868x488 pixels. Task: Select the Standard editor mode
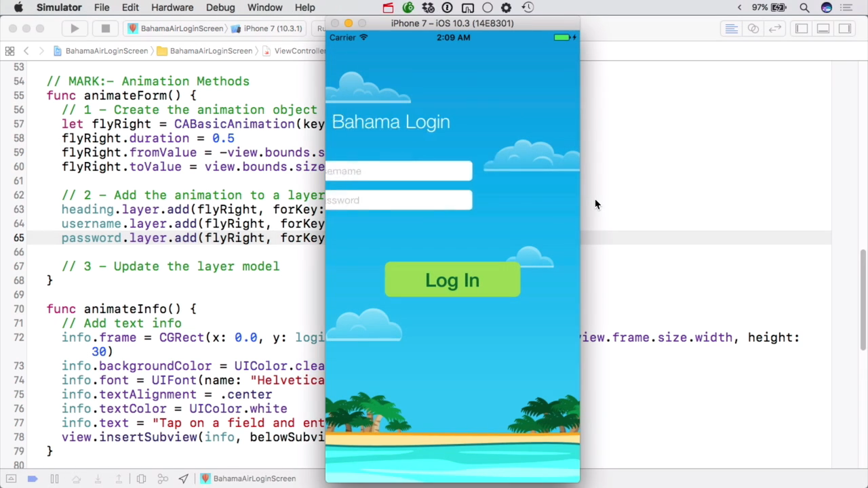(731, 28)
